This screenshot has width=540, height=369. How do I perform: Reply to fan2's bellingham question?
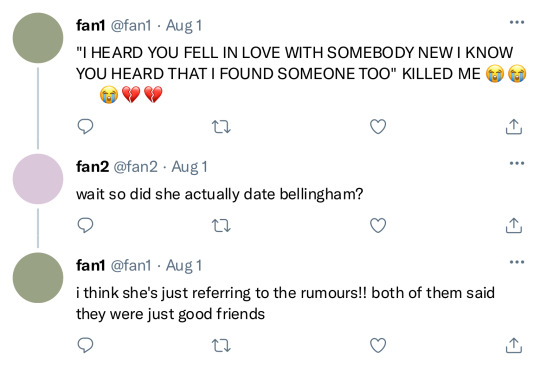[85, 225]
